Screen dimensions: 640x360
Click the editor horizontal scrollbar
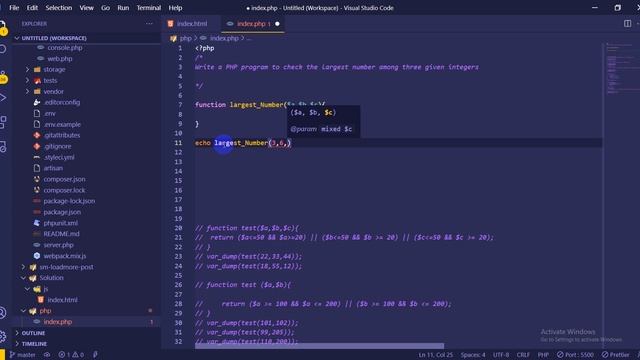(319, 346)
